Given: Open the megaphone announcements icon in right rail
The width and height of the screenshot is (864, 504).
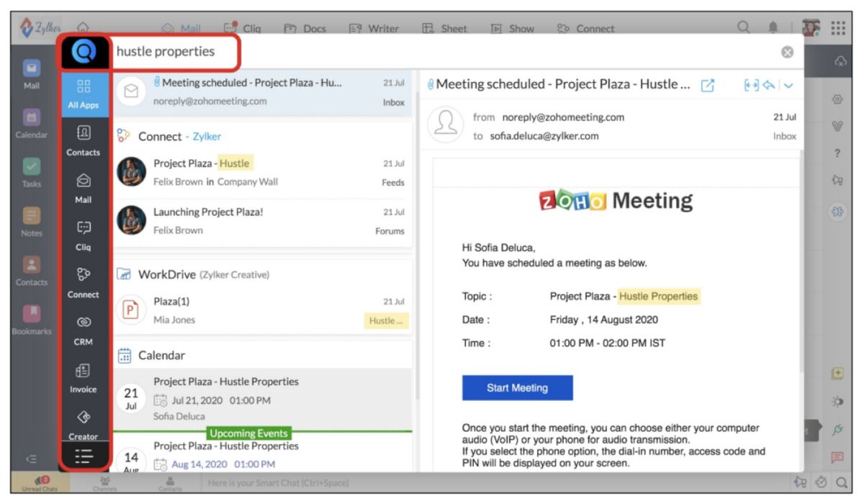Looking at the screenshot, I should [x=837, y=180].
